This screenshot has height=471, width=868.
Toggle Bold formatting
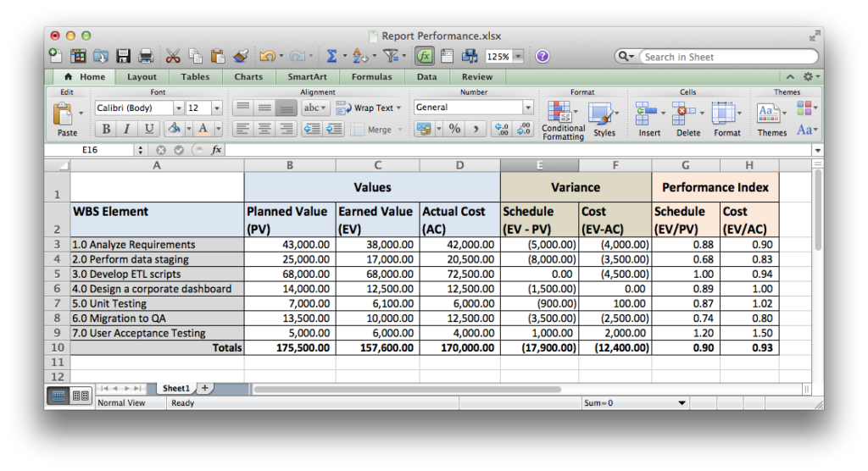click(x=106, y=129)
